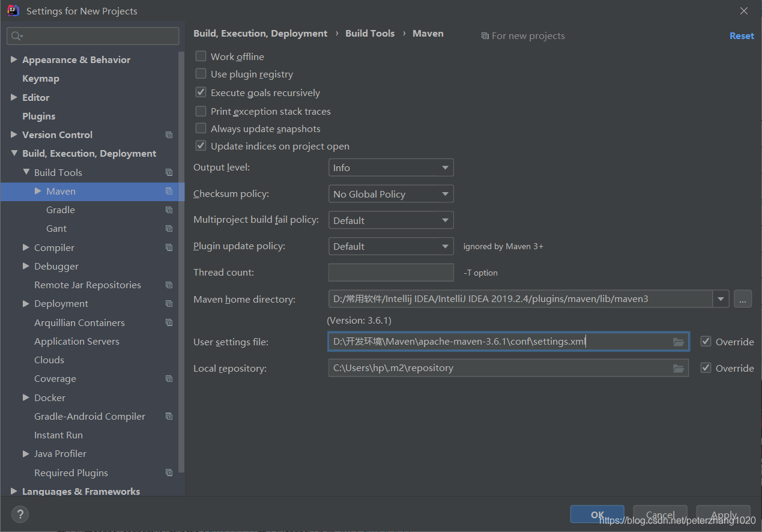Viewport: 762px width, 532px height.
Task: Collapse Build, Execution, Deployment node
Action: 14,154
